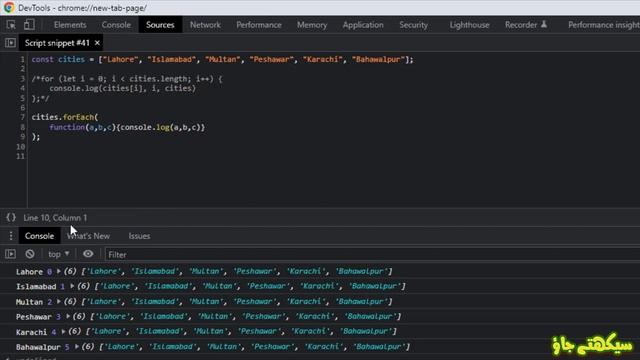Select the drawer Console tab

(x=39, y=236)
